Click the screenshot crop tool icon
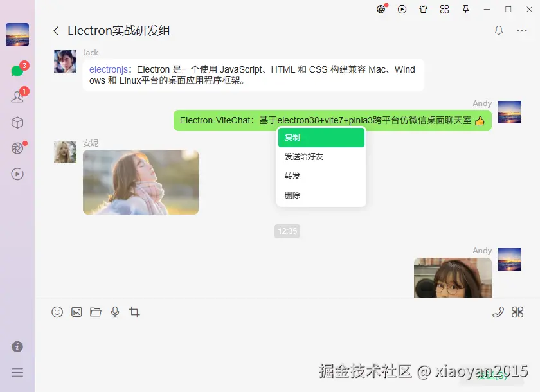This screenshot has width=540, height=392. click(x=134, y=312)
